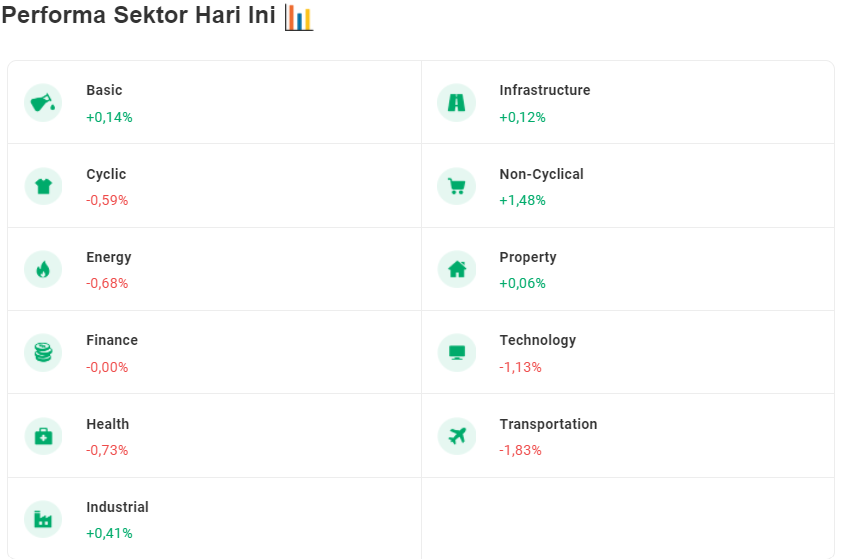Click the Property +0,06% value
This screenshot has width=841, height=559.
pos(522,283)
